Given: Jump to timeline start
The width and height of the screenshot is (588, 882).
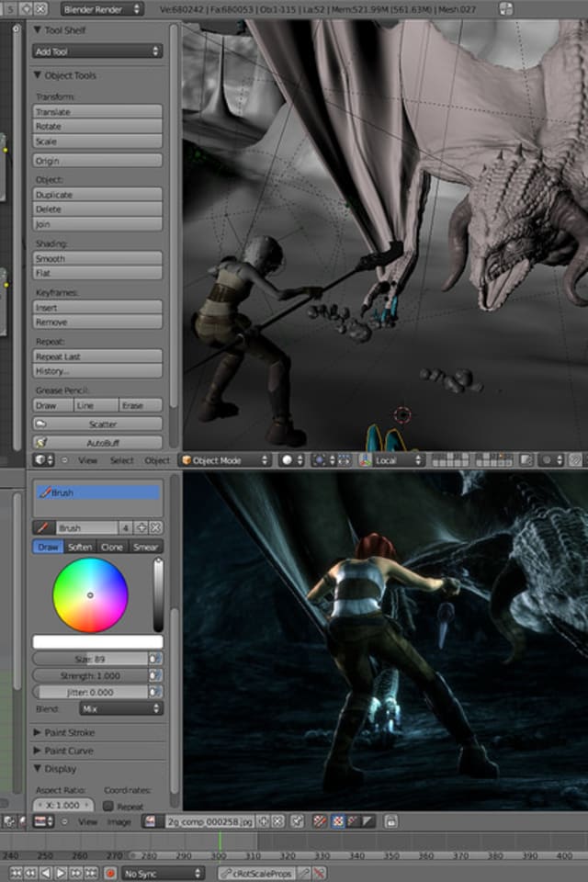Looking at the screenshot, I should coord(16,873).
